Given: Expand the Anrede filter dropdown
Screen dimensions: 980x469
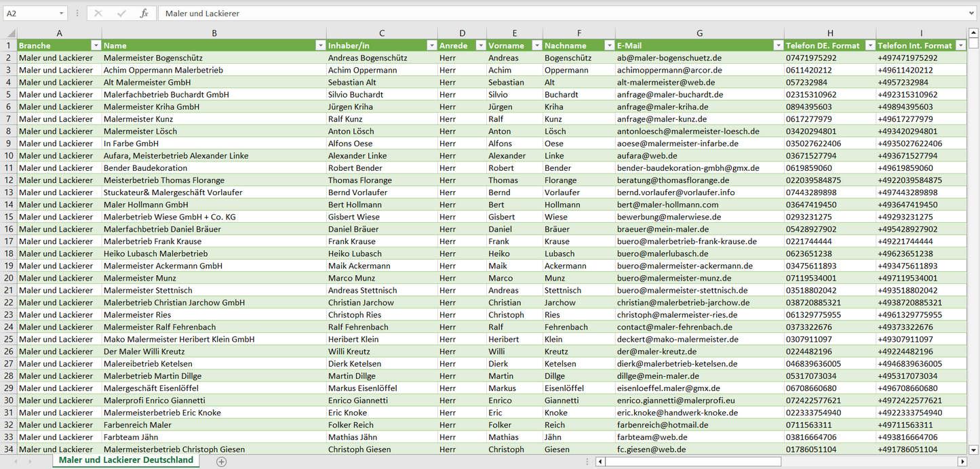Looking at the screenshot, I should click(x=481, y=45).
